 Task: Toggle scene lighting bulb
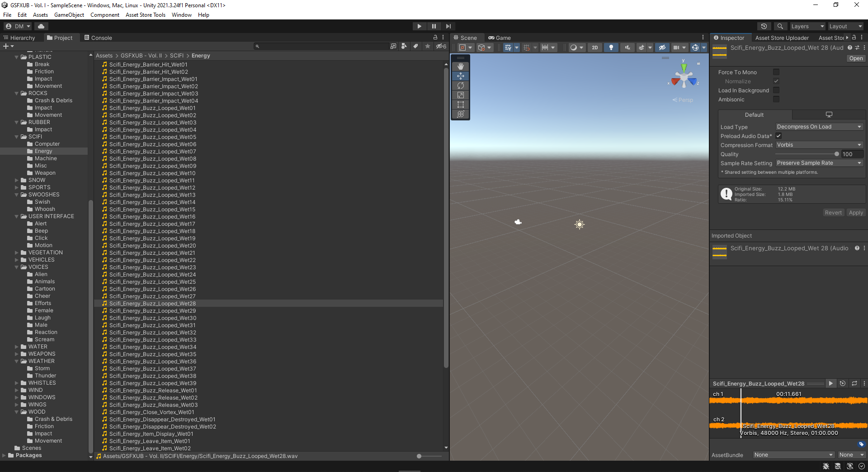pyautogui.click(x=611, y=48)
